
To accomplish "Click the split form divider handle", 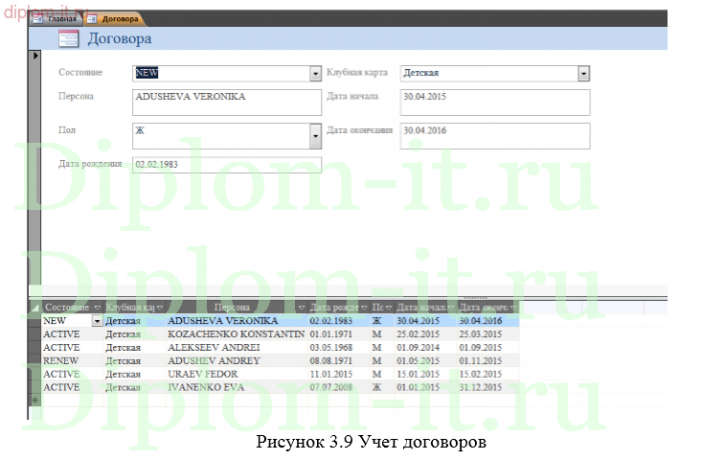I will 475,298.
